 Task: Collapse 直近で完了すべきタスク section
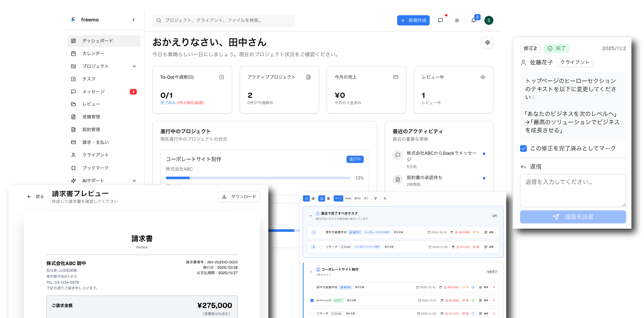coord(311,216)
